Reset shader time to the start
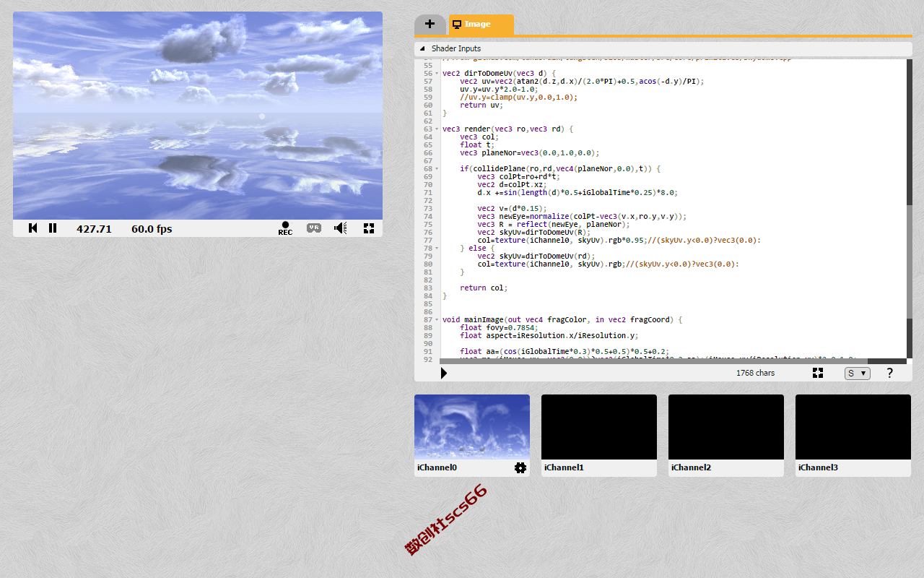Viewport: 924px width, 578px height. [33, 228]
